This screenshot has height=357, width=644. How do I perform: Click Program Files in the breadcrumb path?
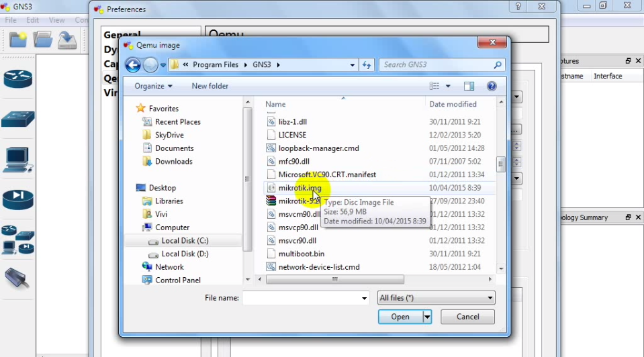coord(215,65)
